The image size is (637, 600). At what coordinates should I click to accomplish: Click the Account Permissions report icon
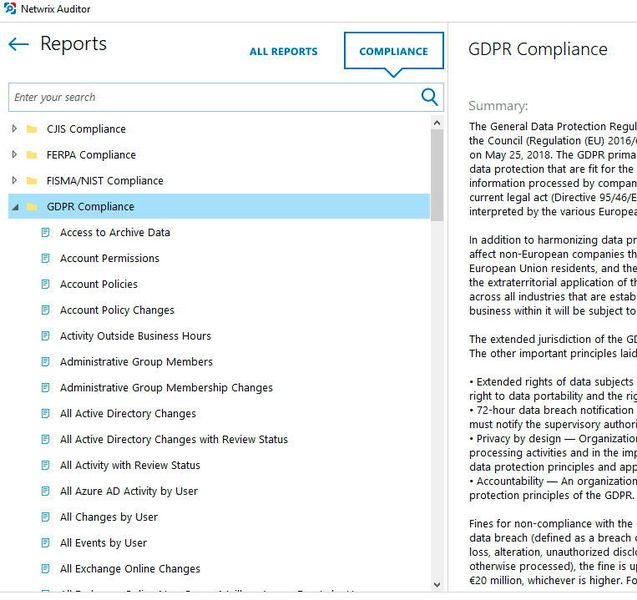tap(46, 258)
